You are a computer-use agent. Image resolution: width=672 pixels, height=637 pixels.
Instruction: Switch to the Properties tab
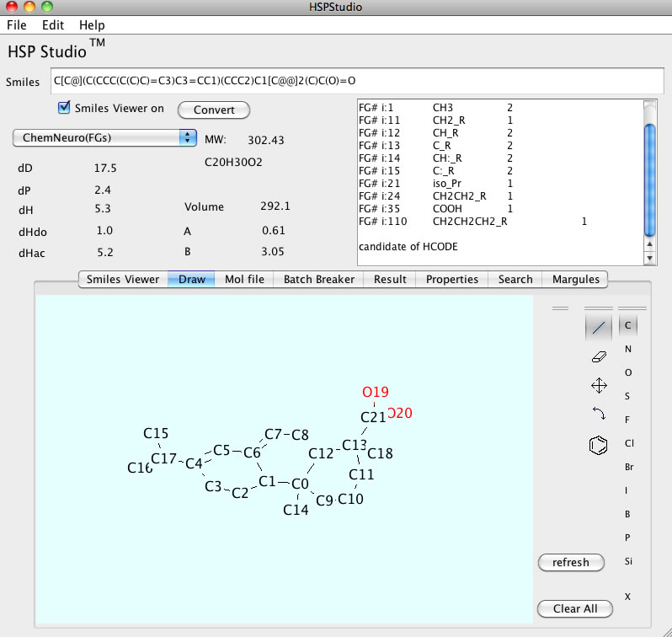tap(451, 279)
